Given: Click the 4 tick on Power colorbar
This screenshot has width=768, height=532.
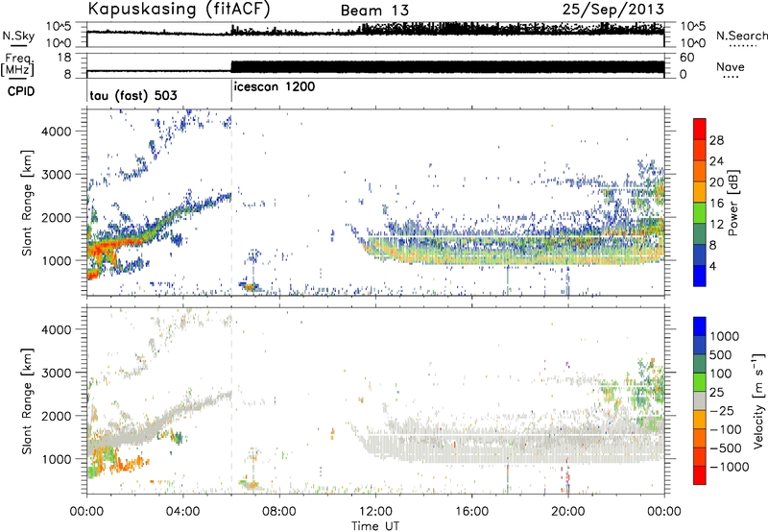Looking at the screenshot, I should [x=713, y=267].
